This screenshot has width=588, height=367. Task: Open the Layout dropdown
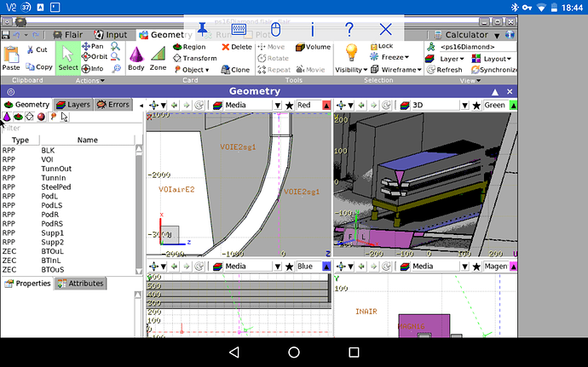pos(492,59)
